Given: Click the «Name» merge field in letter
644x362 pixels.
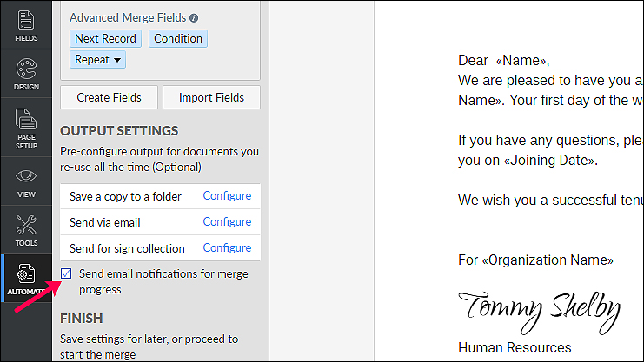Looking at the screenshot, I should click(x=521, y=61).
